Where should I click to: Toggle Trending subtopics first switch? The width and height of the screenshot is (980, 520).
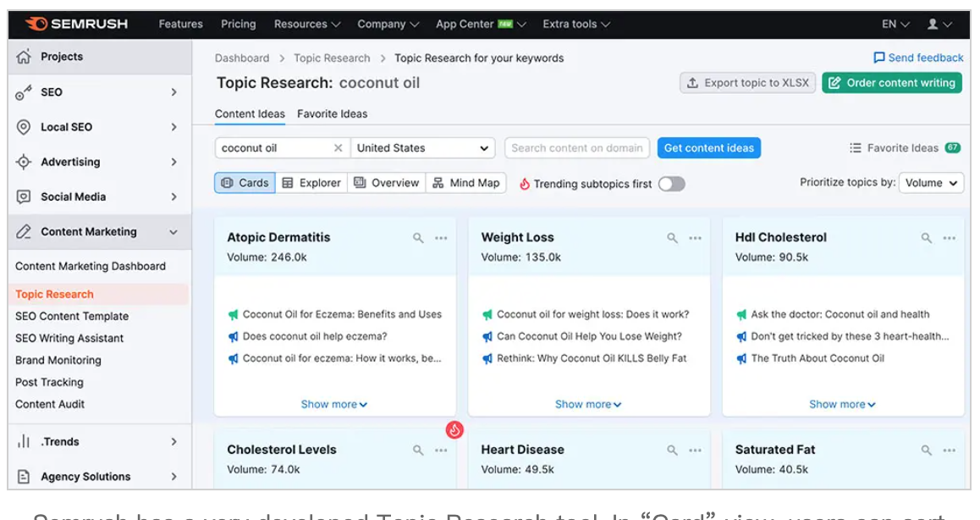click(672, 184)
